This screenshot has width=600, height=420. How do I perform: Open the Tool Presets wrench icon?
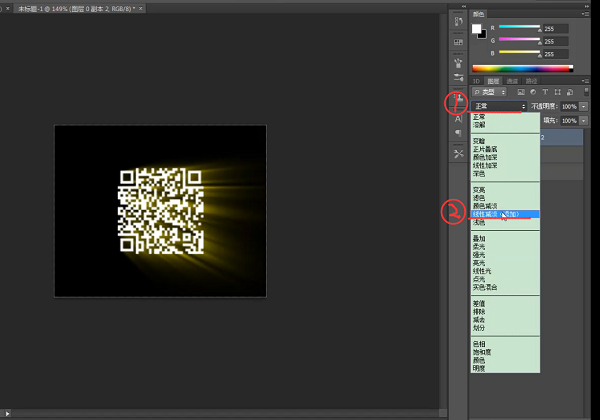458,154
